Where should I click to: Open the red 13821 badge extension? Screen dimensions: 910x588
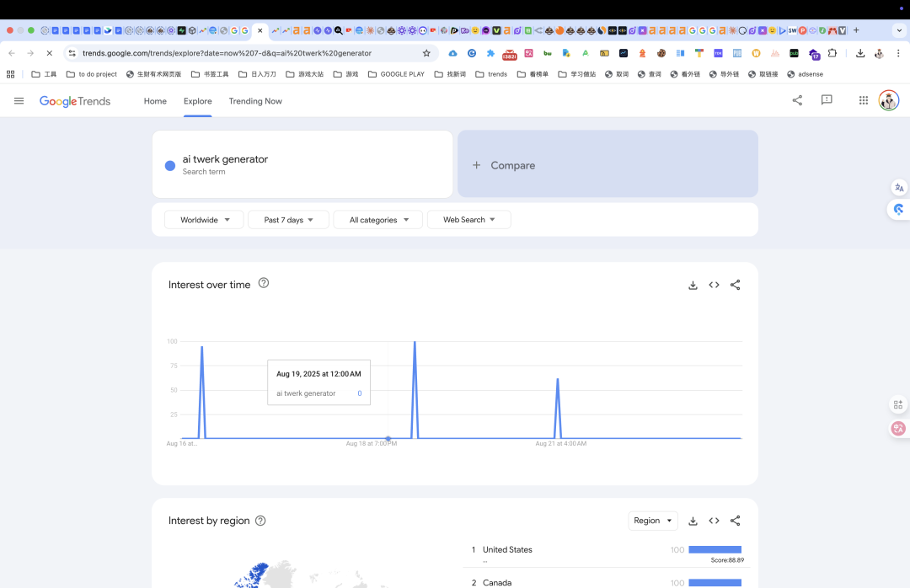coord(510,54)
